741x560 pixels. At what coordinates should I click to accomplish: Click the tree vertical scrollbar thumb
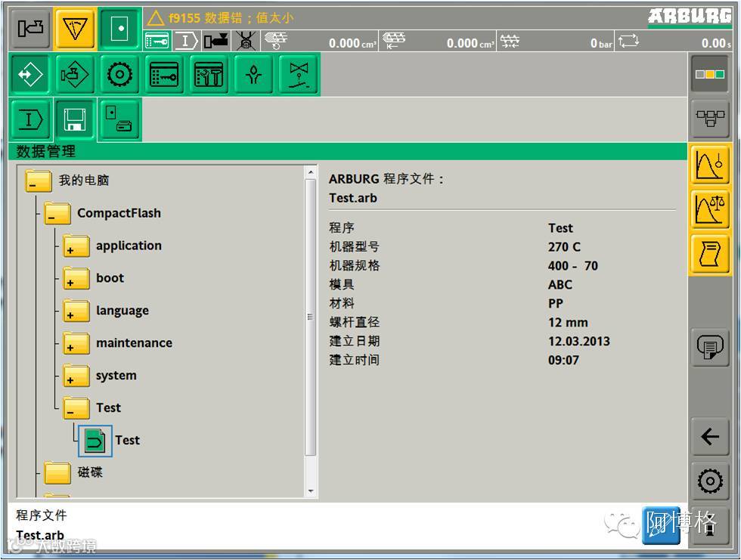(311, 317)
